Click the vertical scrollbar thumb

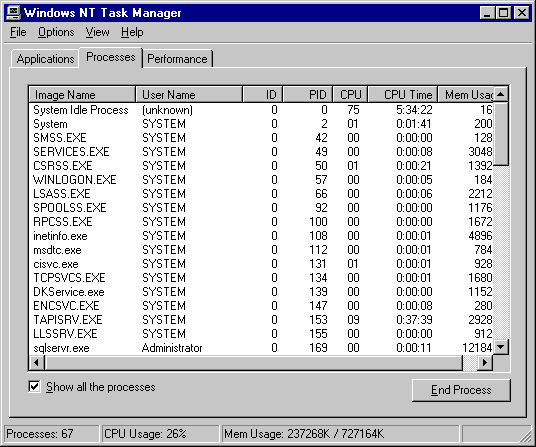500,134
